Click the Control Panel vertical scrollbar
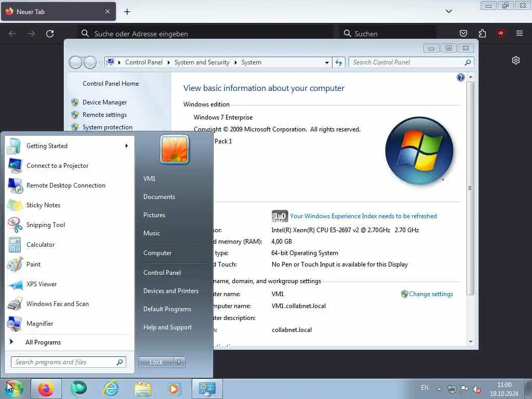Image resolution: width=532 pixels, height=399 pixels. pos(470,188)
